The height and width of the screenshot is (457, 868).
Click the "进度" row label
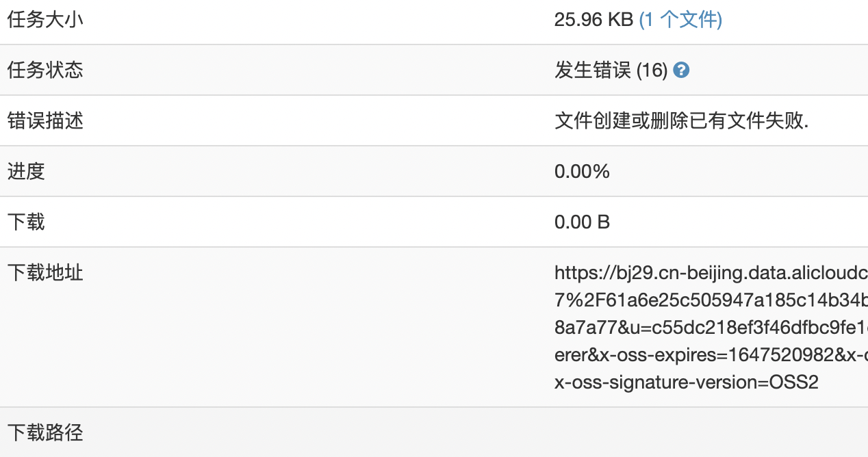click(x=25, y=171)
